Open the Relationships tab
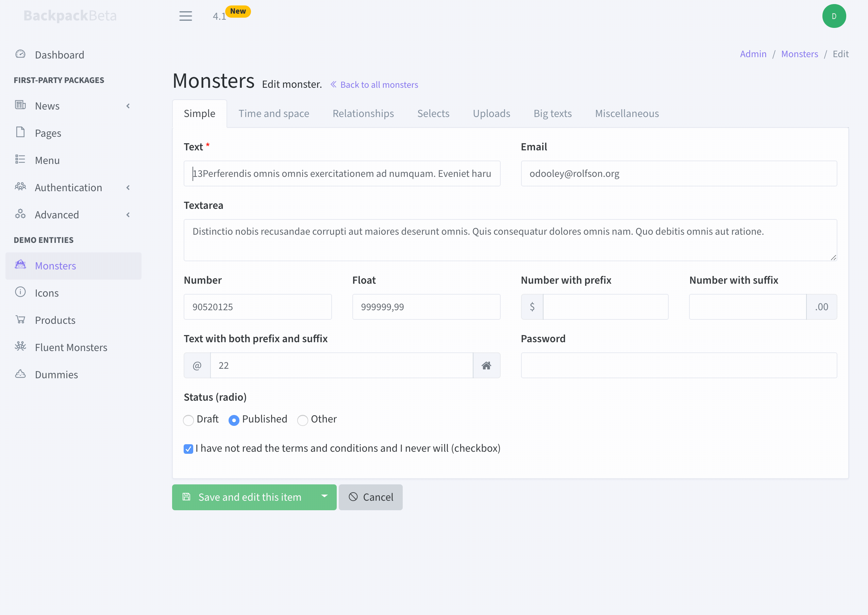The width and height of the screenshot is (868, 615). [x=363, y=113]
